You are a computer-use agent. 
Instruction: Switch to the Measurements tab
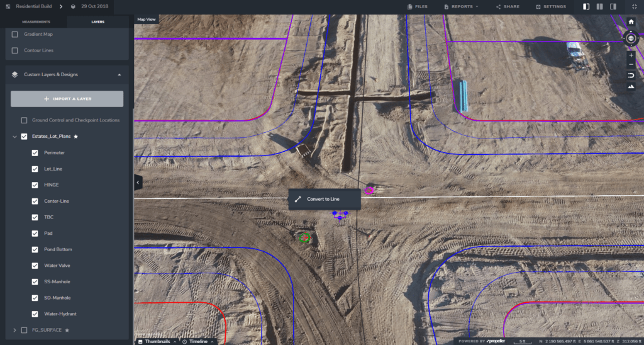click(36, 21)
